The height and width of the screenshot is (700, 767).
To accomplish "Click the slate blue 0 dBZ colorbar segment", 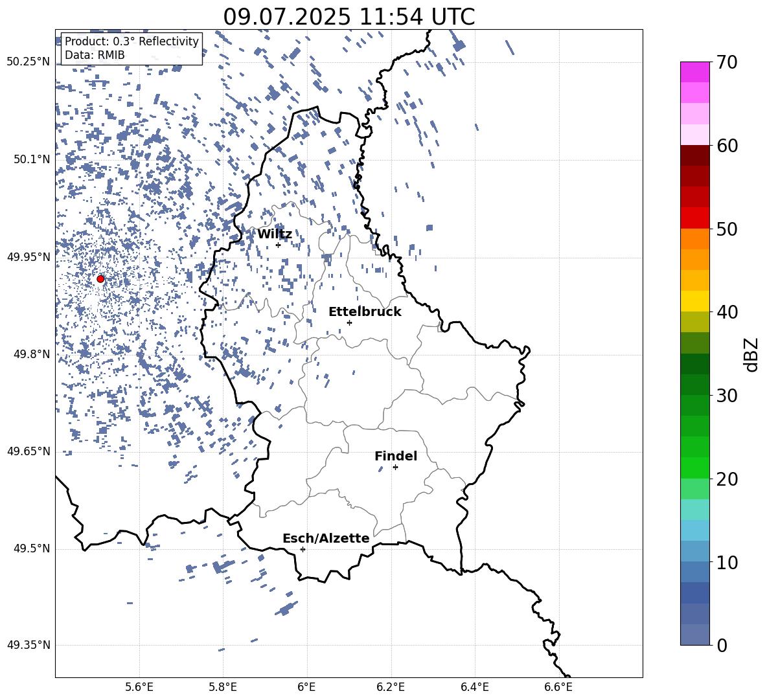I will pyautogui.click(x=694, y=635).
